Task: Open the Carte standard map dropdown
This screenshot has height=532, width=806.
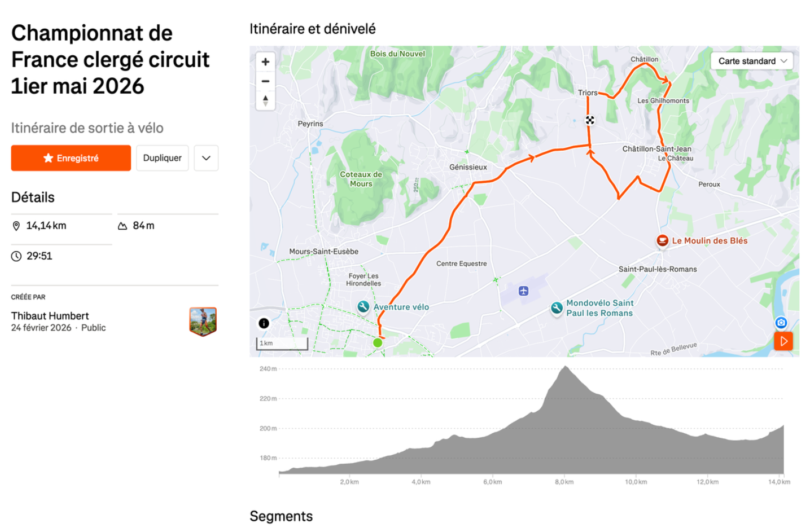Action: tap(752, 61)
